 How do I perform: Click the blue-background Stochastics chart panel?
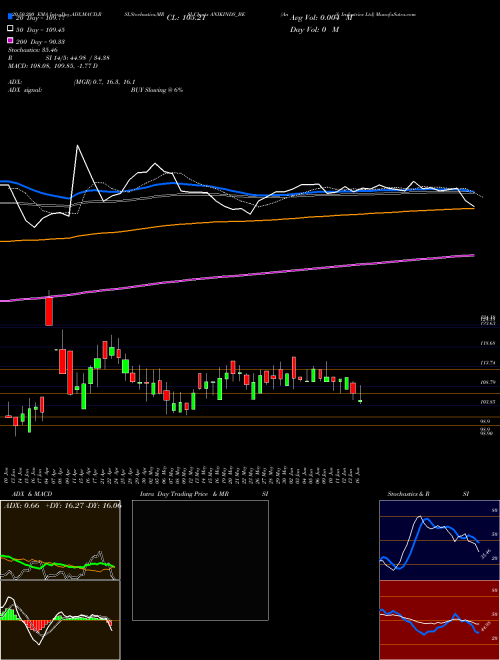439,540
